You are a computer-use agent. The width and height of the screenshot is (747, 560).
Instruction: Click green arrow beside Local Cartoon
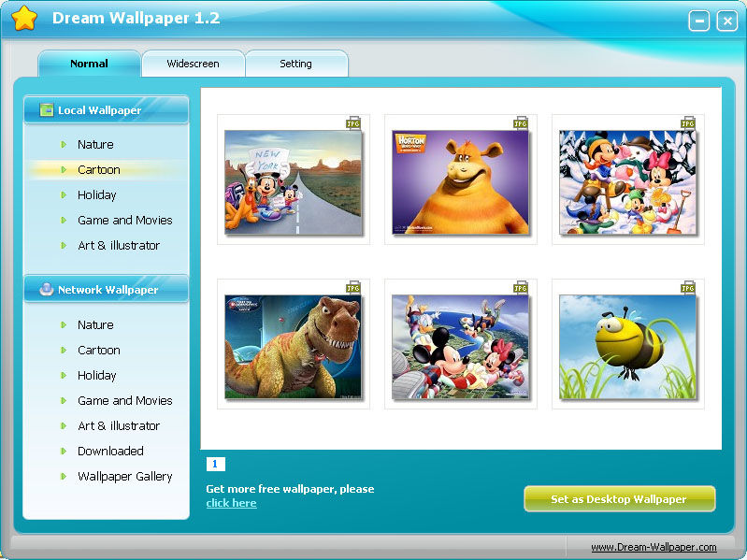pyautogui.click(x=64, y=169)
